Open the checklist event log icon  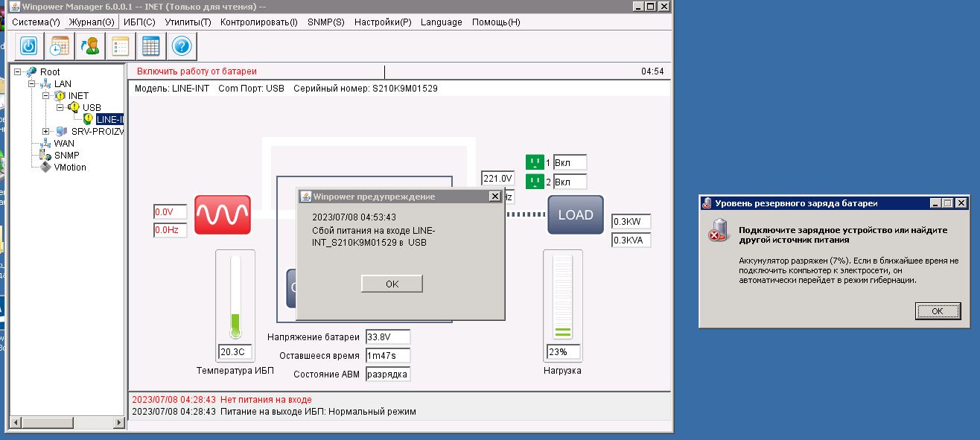120,46
